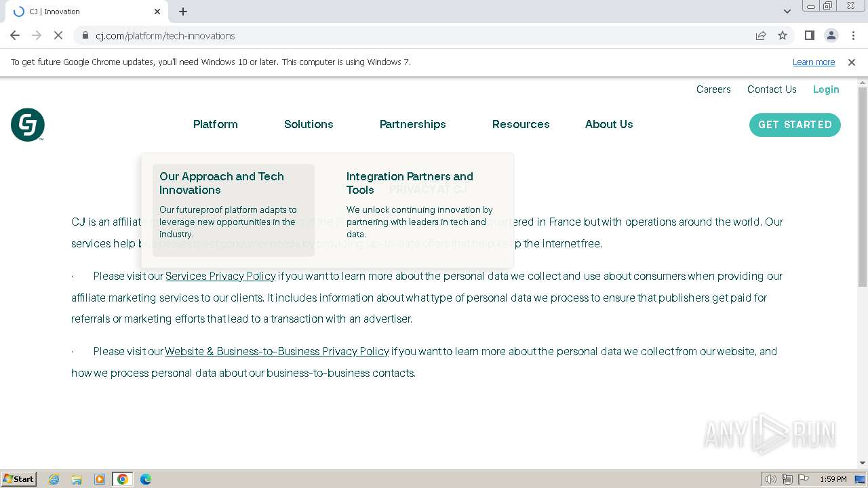Select the Chrome icon in the taskbar
This screenshot has width=868, height=488.
(x=123, y=479)
